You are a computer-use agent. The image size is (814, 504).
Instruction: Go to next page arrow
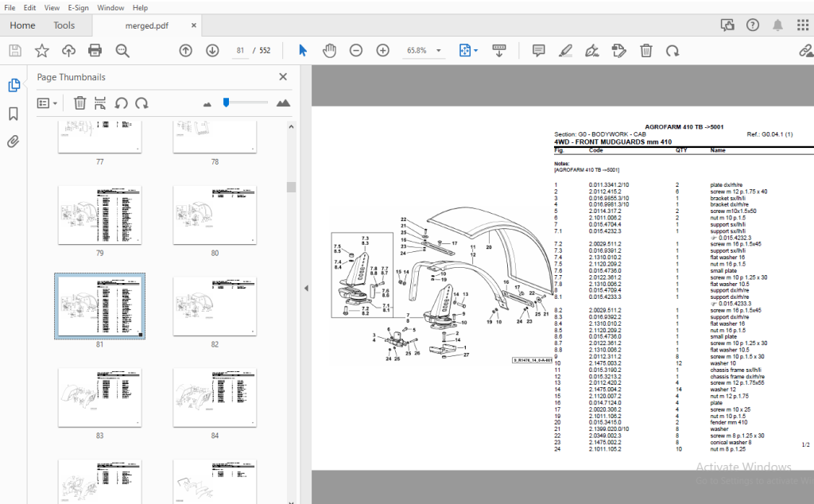click(212, 50)
